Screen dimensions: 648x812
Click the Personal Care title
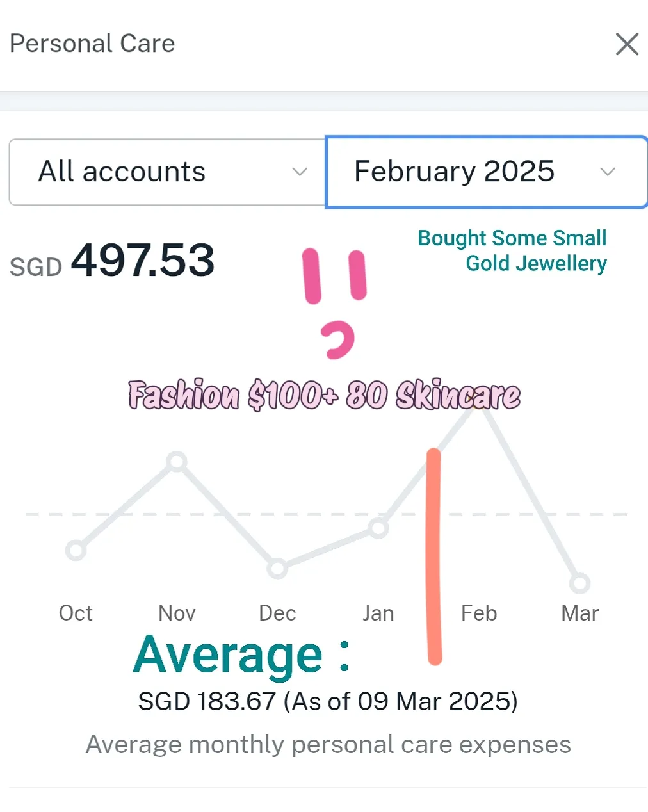[92, 44]
